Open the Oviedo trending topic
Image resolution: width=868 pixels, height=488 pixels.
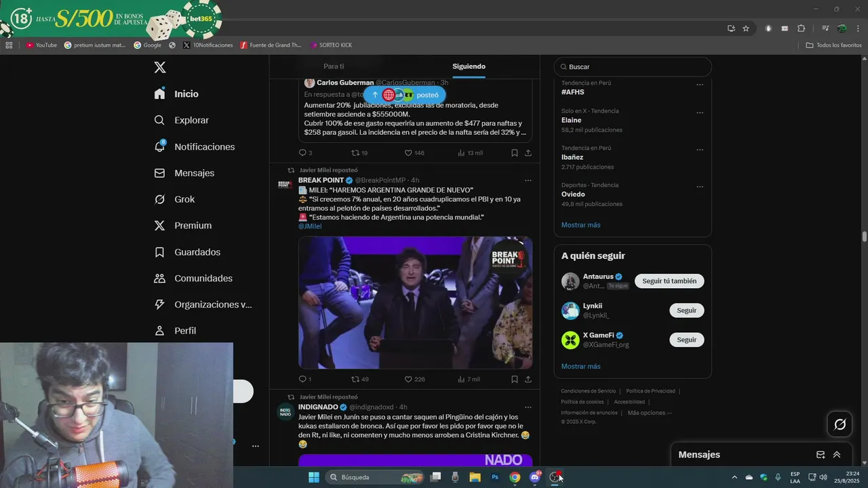pos(573,195)
